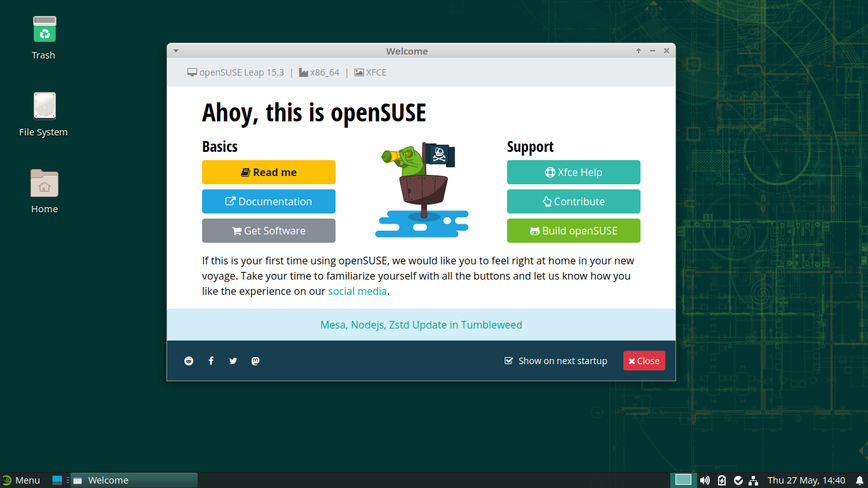Viewport: 868px width, 488px height.
Task: Click the show desktop panel icon
Action: point(57,480)
